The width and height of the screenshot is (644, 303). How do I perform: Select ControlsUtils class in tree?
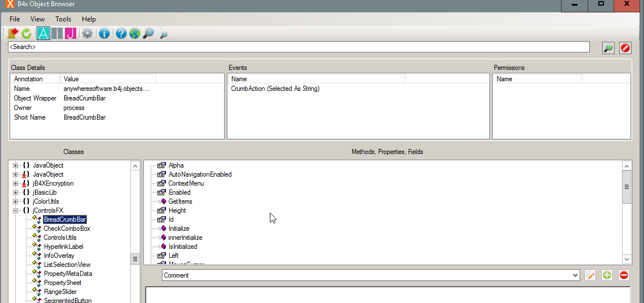(60, 238)
